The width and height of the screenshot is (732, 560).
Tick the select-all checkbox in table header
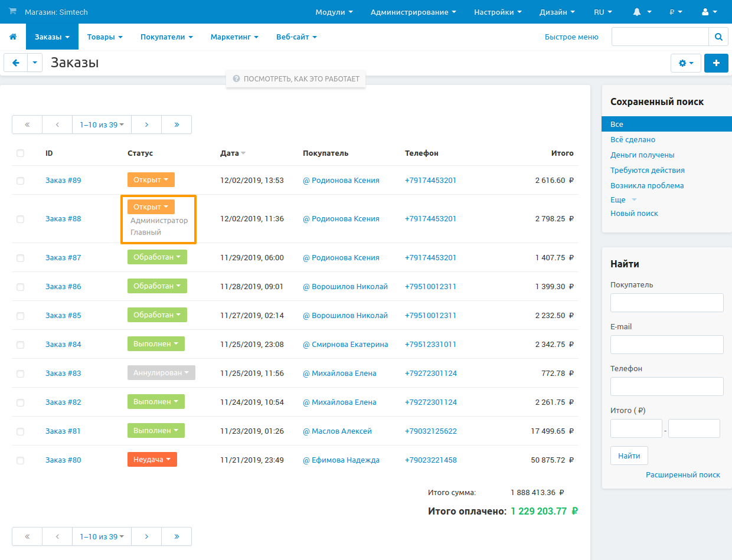21,153
